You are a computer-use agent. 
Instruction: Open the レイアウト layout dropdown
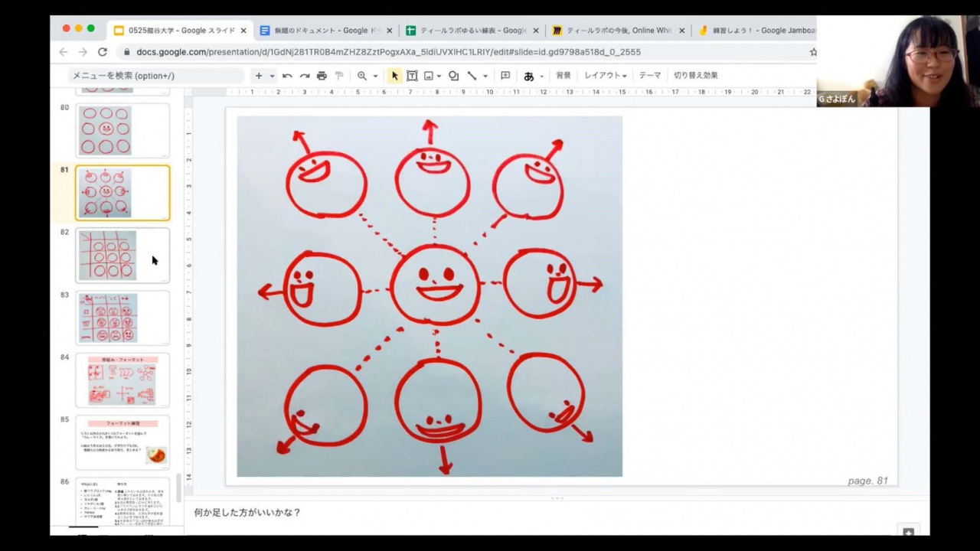605,76
